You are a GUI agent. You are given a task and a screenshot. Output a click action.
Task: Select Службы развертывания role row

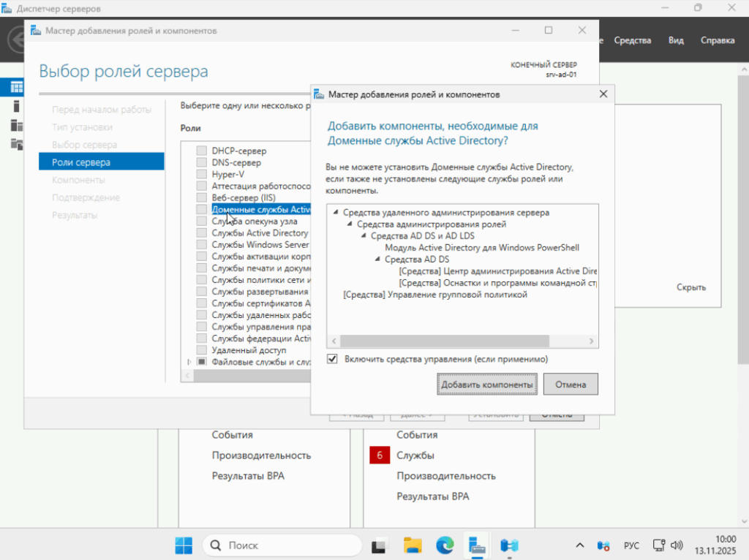point(260,291)
